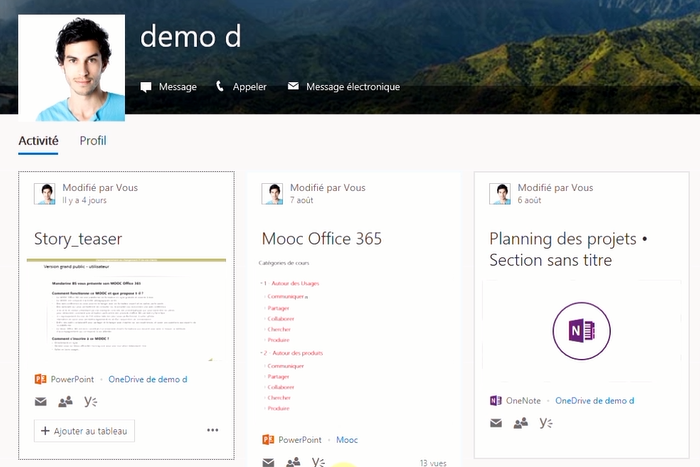Click 'Il y a 4 jours' timestamp

(84, 200)
